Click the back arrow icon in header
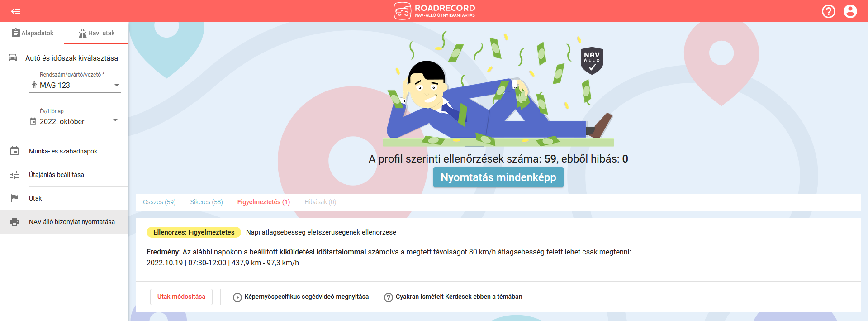 point(16,11)
